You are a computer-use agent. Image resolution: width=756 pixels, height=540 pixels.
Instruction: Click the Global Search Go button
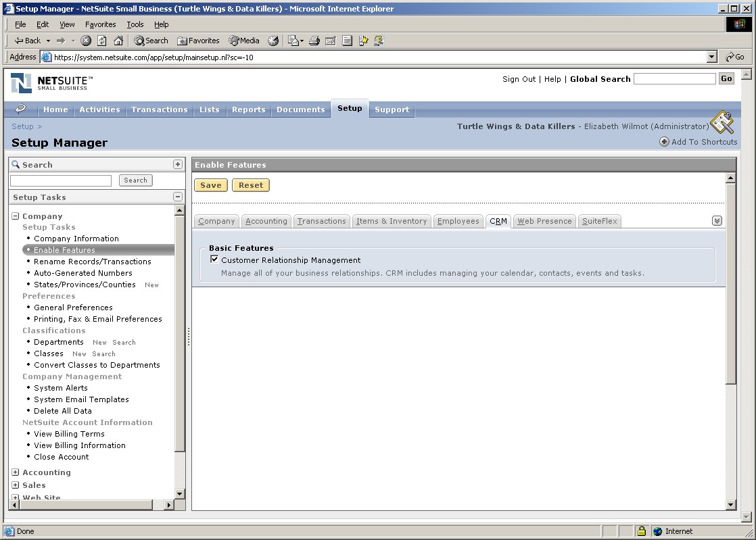pos(726,78)
